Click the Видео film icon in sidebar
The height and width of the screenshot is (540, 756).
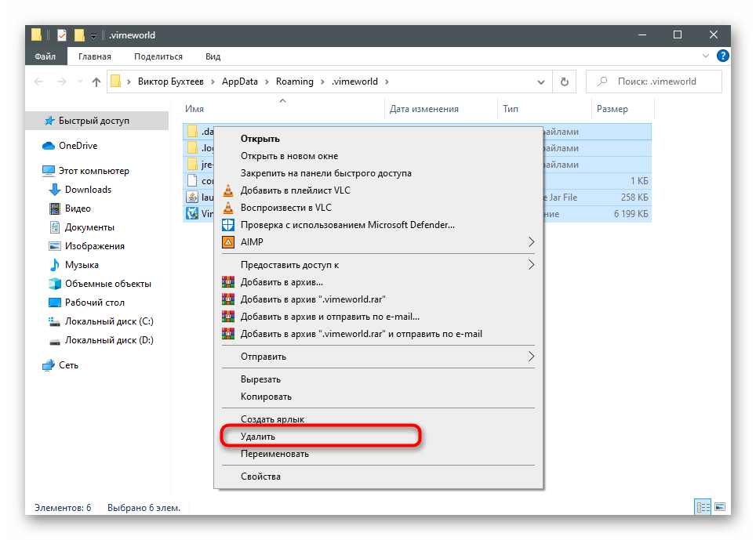(x=55, y=208)
